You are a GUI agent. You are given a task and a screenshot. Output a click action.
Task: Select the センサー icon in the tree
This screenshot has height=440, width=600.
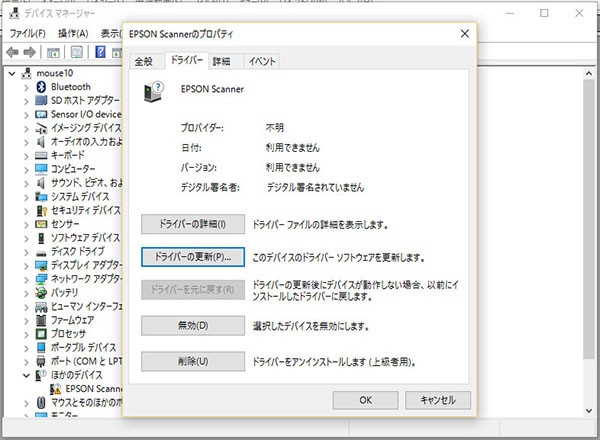(41, 224)
